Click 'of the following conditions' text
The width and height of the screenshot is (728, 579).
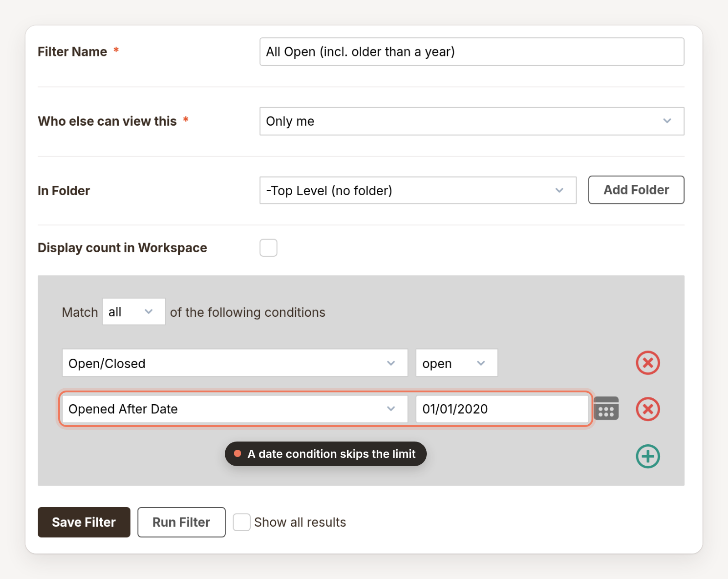tap(248, 312)
